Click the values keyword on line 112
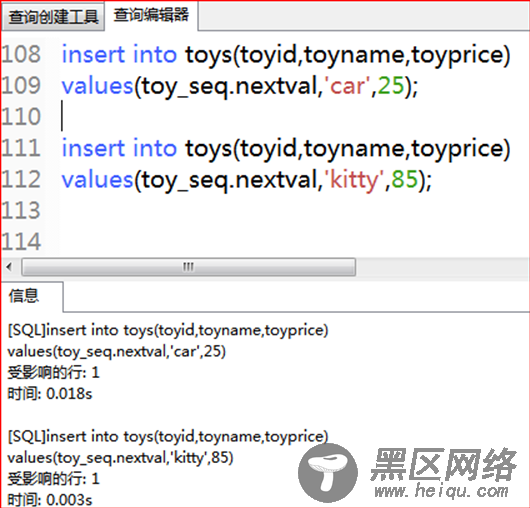The image size is (530, 508). point(97,179)
